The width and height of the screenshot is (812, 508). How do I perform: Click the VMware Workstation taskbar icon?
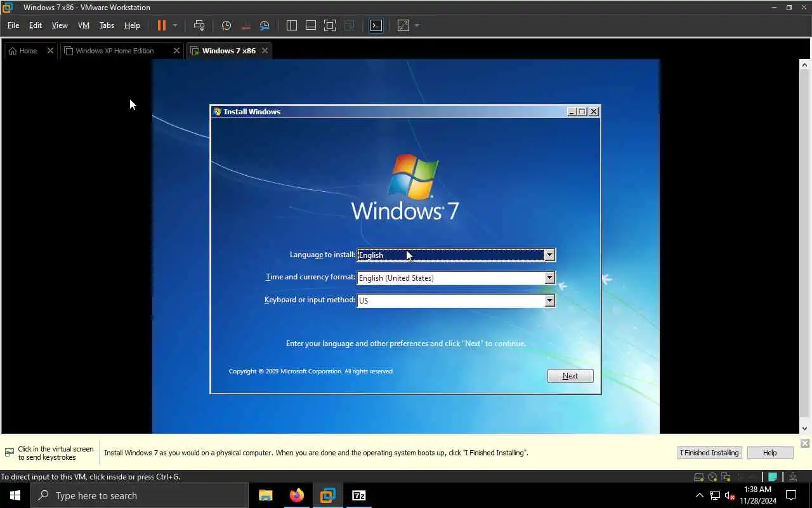point(328,495)
